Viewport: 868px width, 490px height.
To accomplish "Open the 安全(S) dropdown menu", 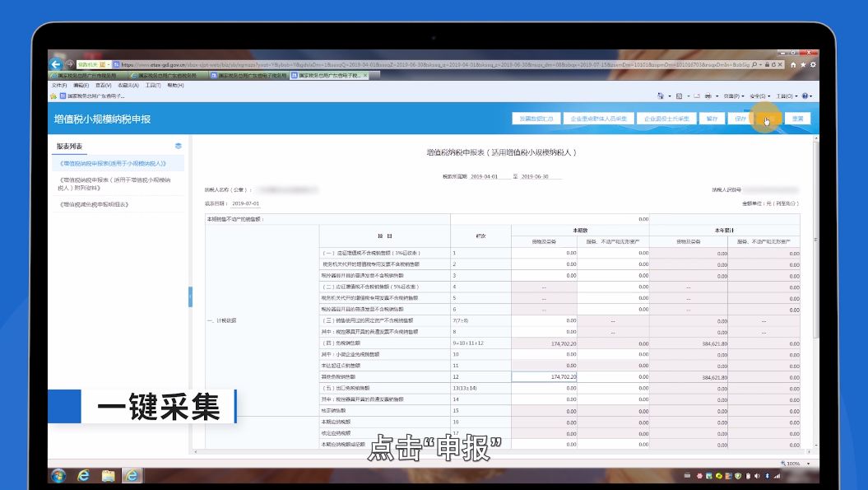I will tap(760, 96).
